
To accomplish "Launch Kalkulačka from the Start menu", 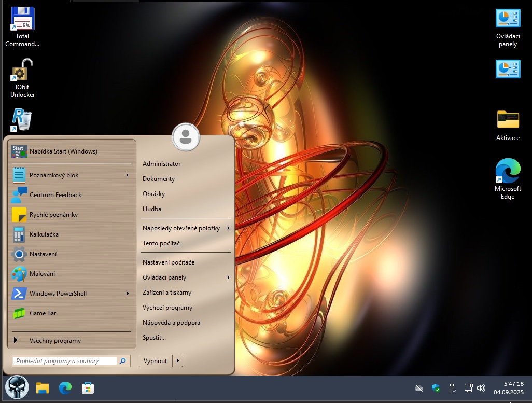I will click(x=44, y=234).
